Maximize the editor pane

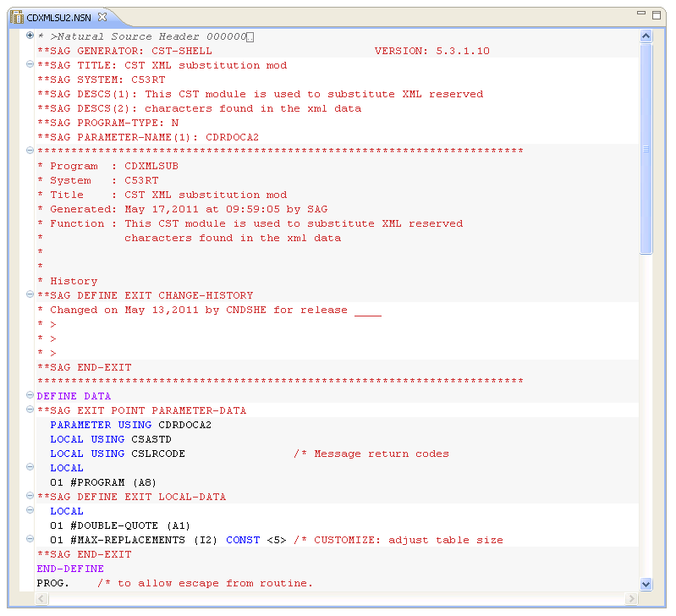(x=657, y=15)
